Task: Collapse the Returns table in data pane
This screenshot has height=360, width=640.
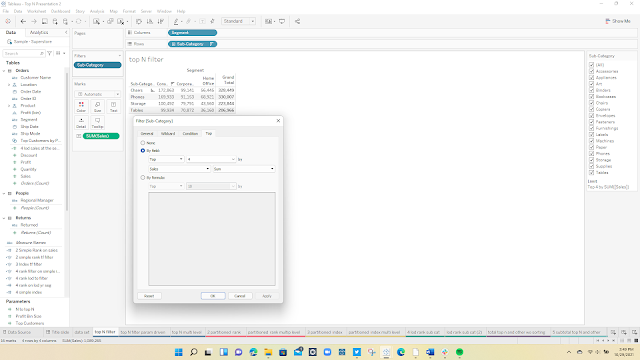Action: (4, 218)
